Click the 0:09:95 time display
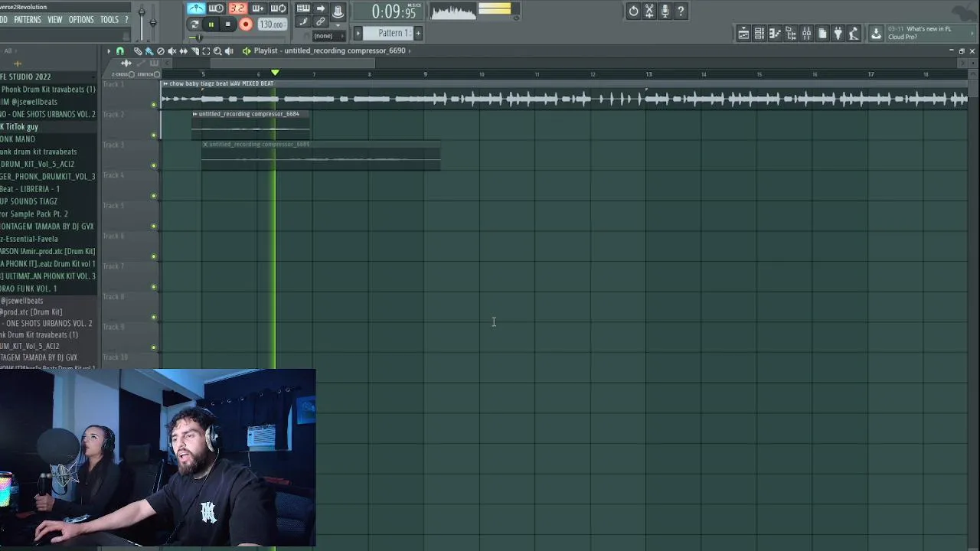Image resolution: width=980 pixels, height=551 pixels. (x=394, y=11)
